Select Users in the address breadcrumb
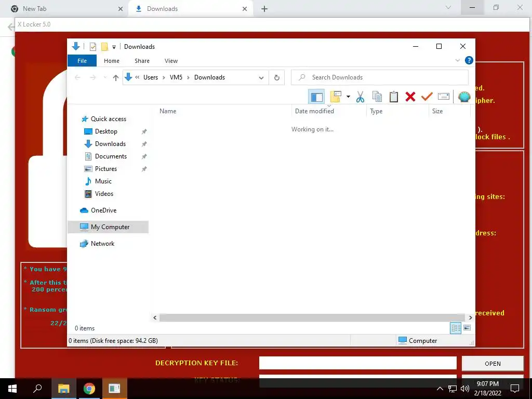 point(151,77)
